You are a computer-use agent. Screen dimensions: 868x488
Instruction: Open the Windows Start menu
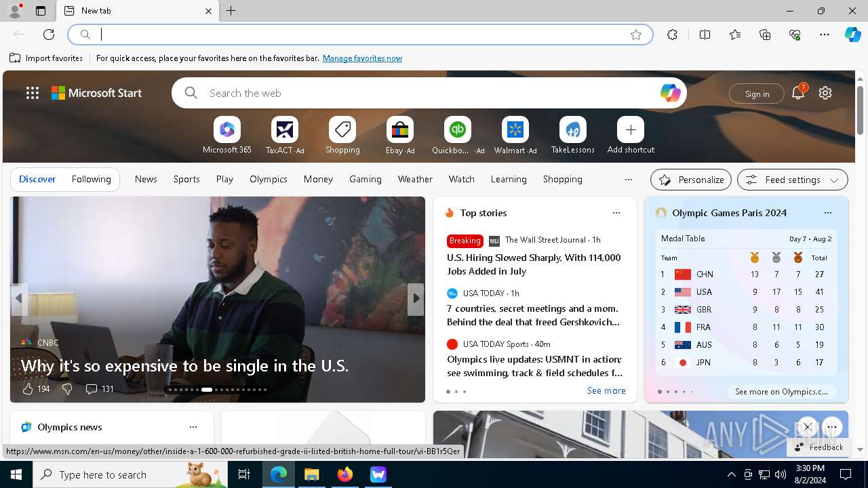(16, 474)
